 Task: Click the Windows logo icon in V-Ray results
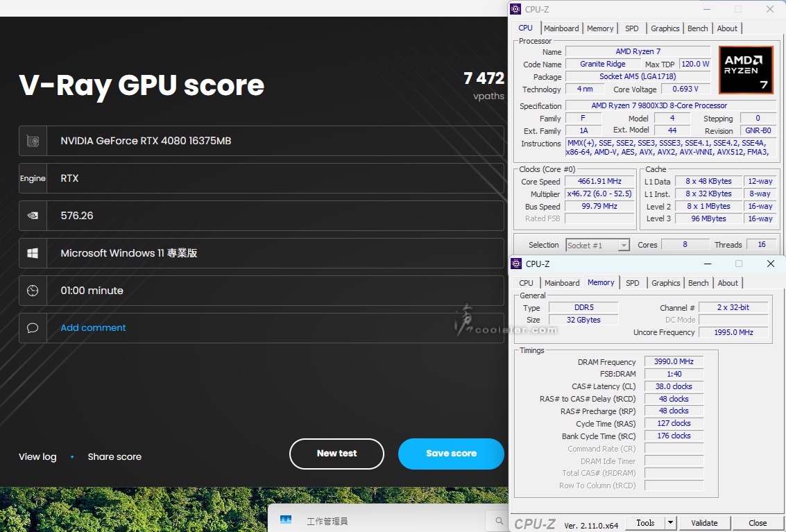tap(33, 253)
